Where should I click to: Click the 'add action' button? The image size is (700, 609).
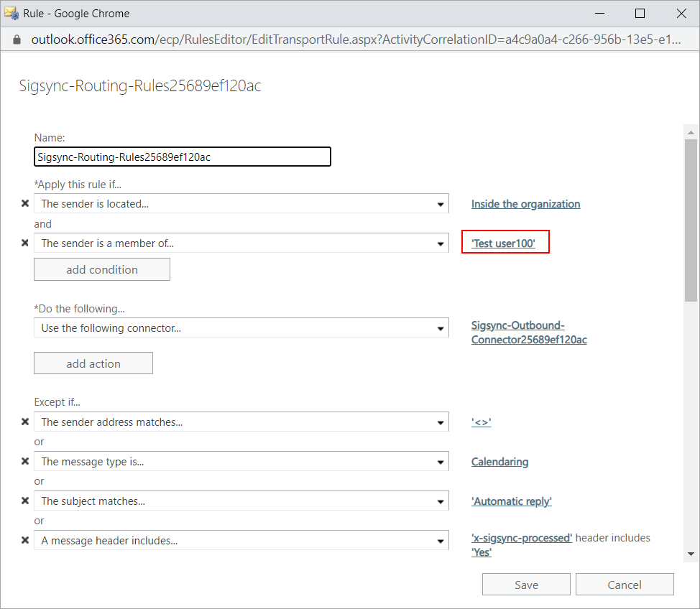pos(93,363)
